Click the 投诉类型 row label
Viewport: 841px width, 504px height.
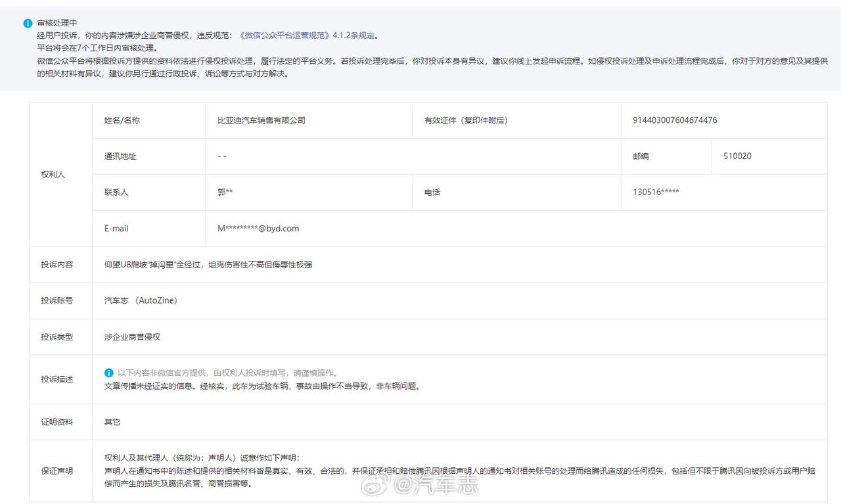coord(57,337)
